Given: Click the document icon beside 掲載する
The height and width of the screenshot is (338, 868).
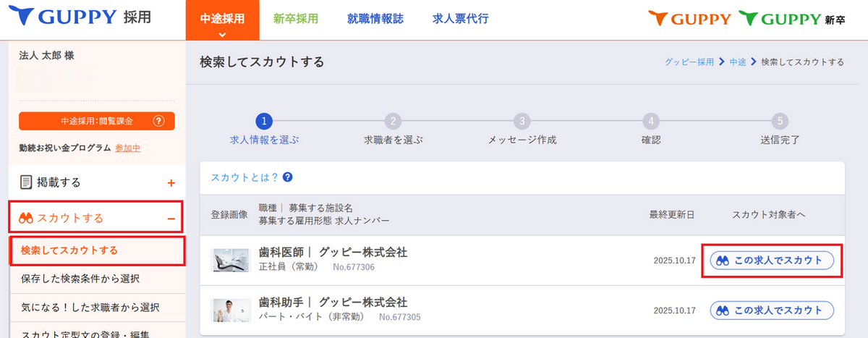Looking at the screenshot, I should coord(26,182).
